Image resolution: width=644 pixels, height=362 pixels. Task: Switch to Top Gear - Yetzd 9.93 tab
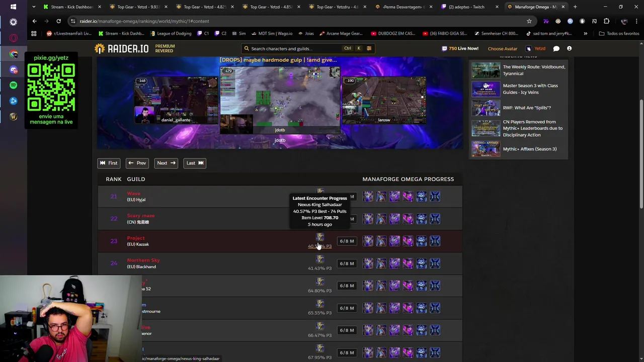point(137,7)
